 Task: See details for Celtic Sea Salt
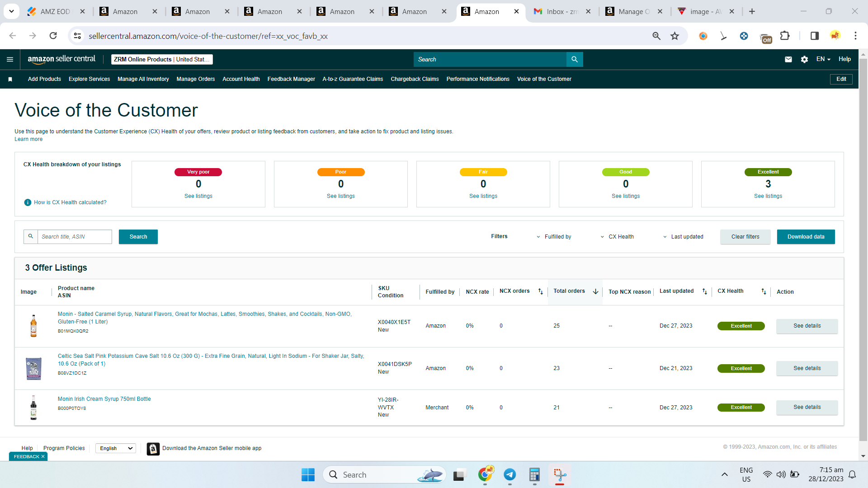pos(807,368)
